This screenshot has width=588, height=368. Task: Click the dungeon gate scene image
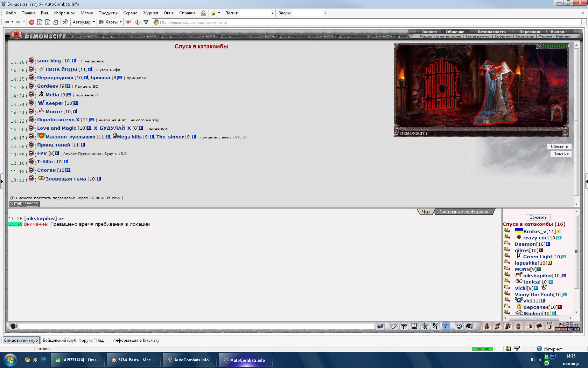[481, 90]
